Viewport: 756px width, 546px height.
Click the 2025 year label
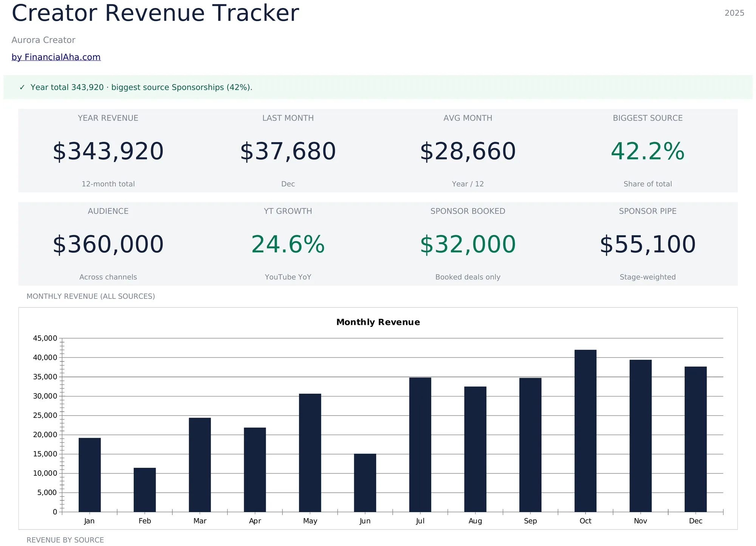pyautogui.click(x=734, y=13)
